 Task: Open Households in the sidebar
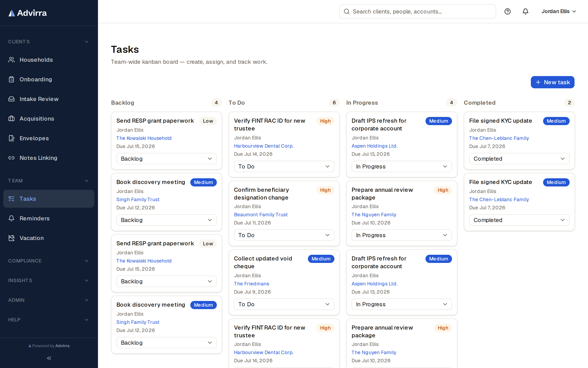point(49,60)
